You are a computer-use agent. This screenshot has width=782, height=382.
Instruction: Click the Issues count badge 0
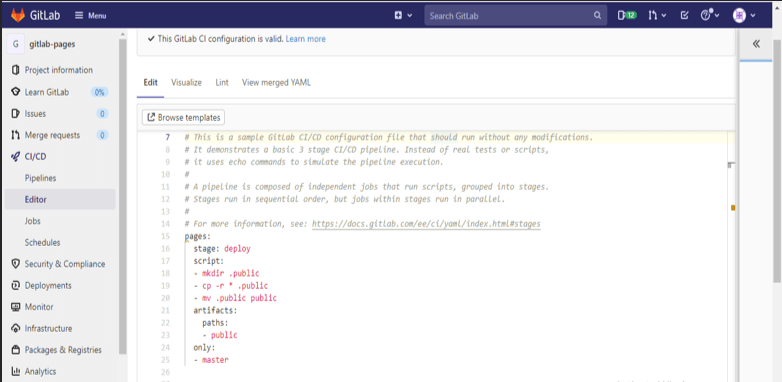click(x=102, y=114)
